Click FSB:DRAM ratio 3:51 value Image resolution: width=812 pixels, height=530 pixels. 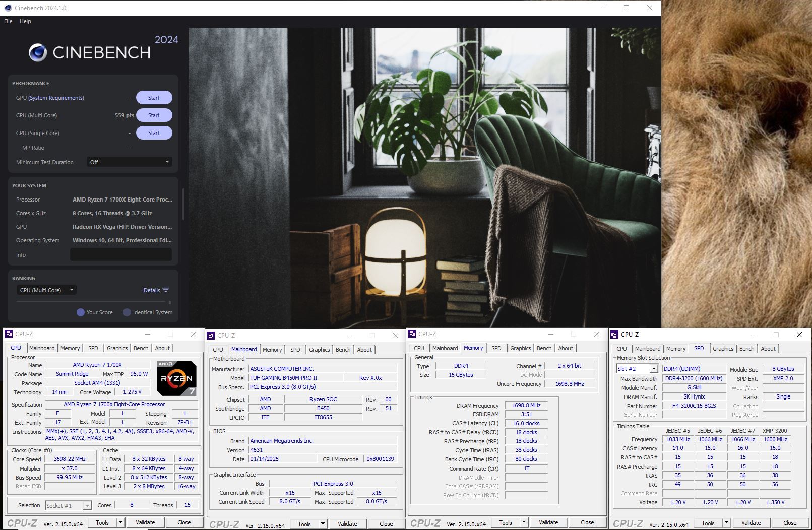[526, 414]
